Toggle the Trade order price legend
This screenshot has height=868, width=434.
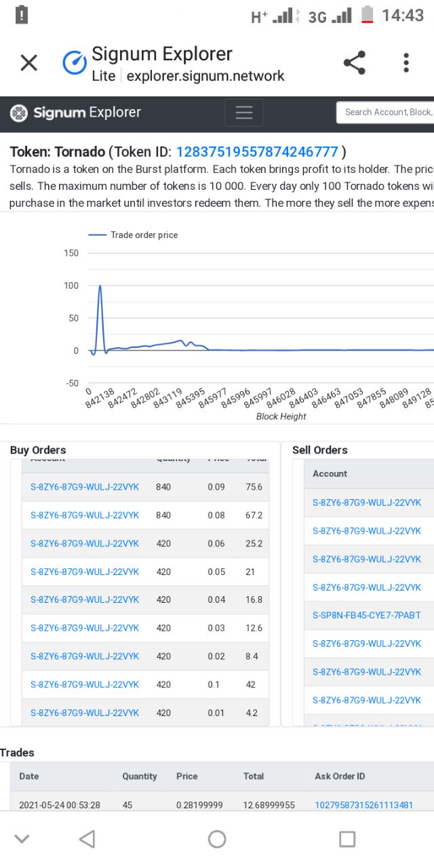coord(133,235)
